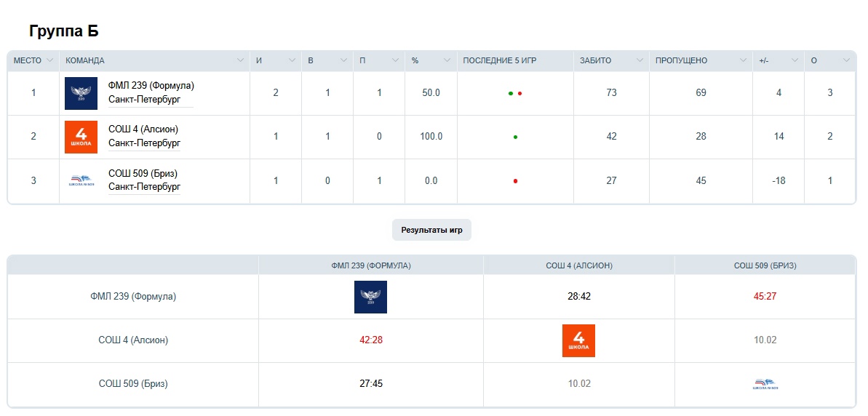Click the СОШ 509 logo in results grid
The image size is (868, 416).
tap(765, 384)
